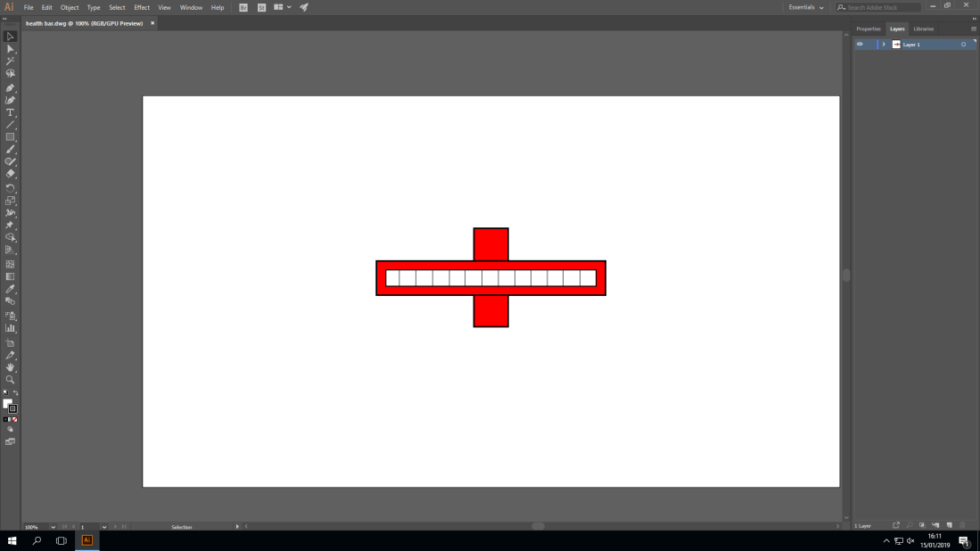Select the Direct Selection tool
Viewport: 980px width, 551px height.
point(11,49)
